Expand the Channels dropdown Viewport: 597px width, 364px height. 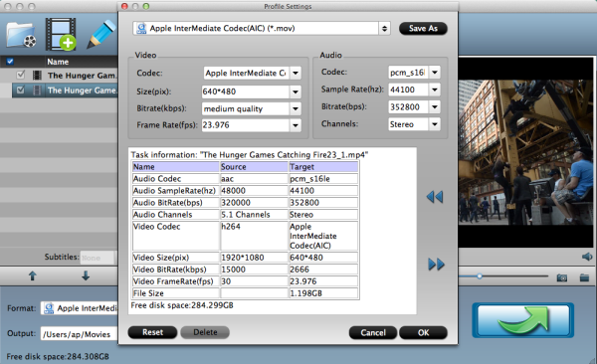[x=435, y=124]
